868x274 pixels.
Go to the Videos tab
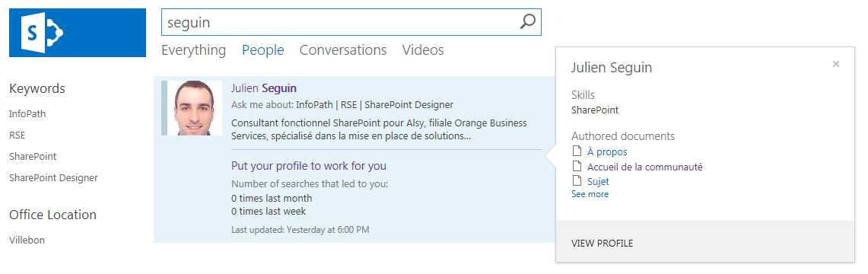click(423, 50)
